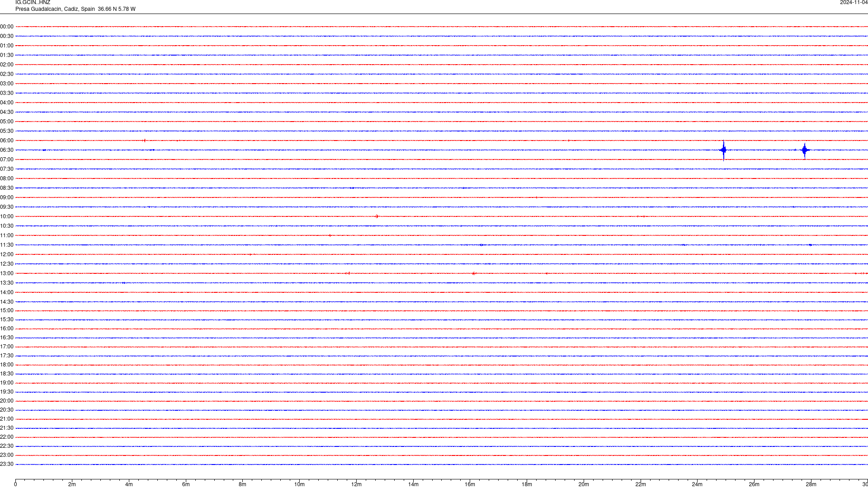The image size is (868, 488).
Task: Select the 05:00 time label
Action: point(7,122)
